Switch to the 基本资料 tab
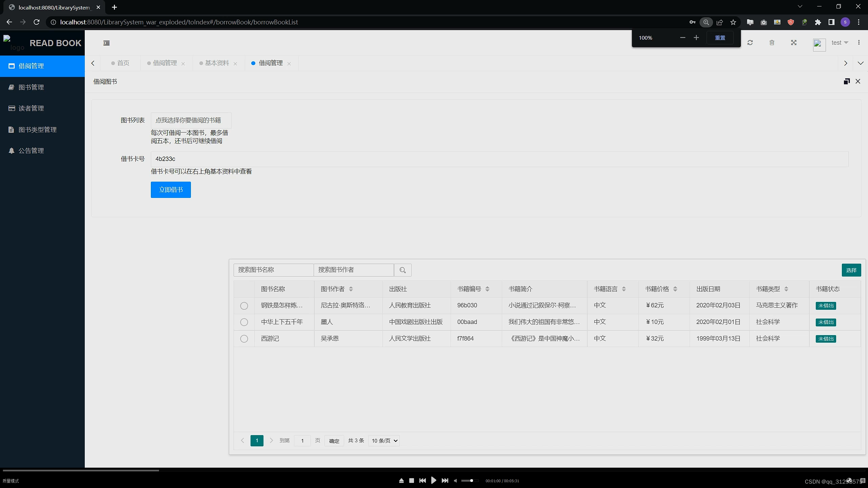Viewport: 868px width, 488px height. click(x=217, y=63)
